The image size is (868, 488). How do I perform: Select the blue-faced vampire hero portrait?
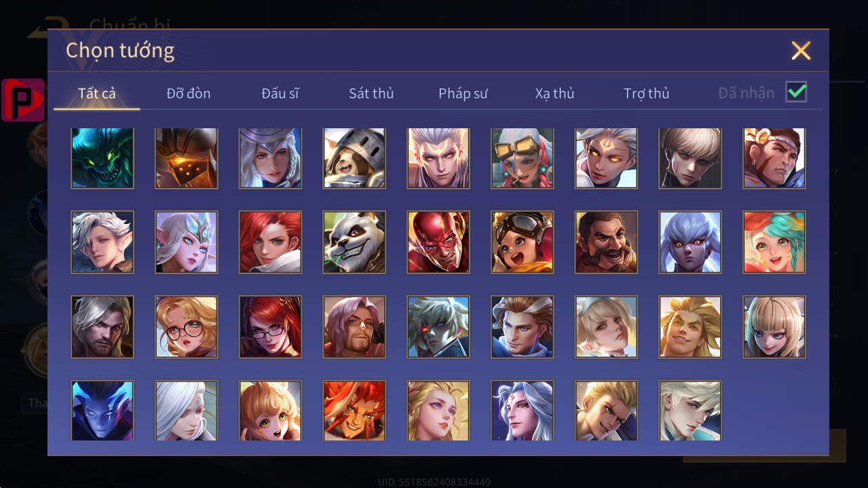pyautogui.click(x=102, y=410)
